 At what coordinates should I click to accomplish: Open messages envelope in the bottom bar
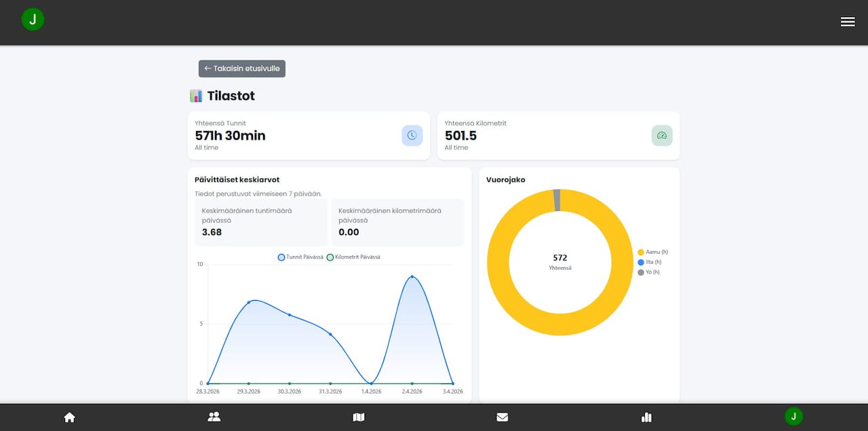(x=502, y=417)
